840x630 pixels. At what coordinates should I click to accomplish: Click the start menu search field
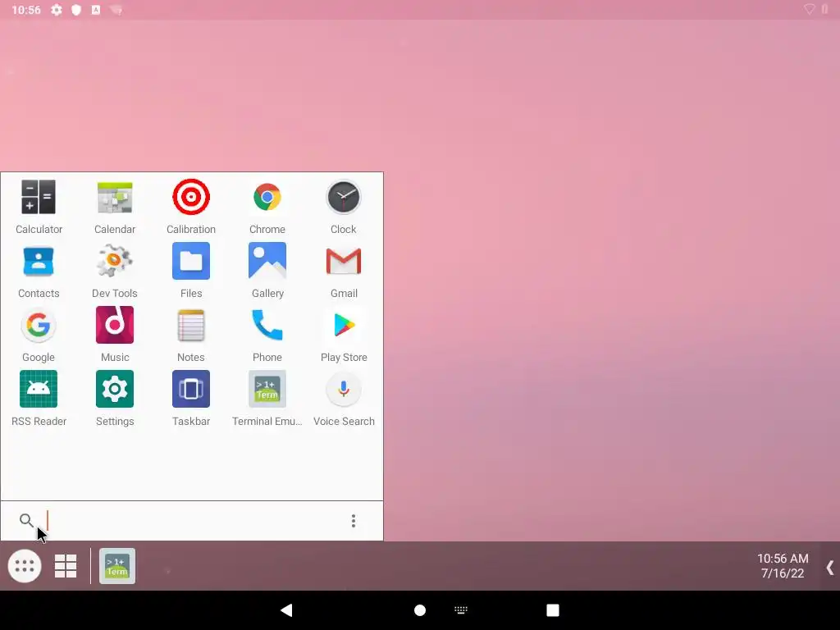[193, 521]
